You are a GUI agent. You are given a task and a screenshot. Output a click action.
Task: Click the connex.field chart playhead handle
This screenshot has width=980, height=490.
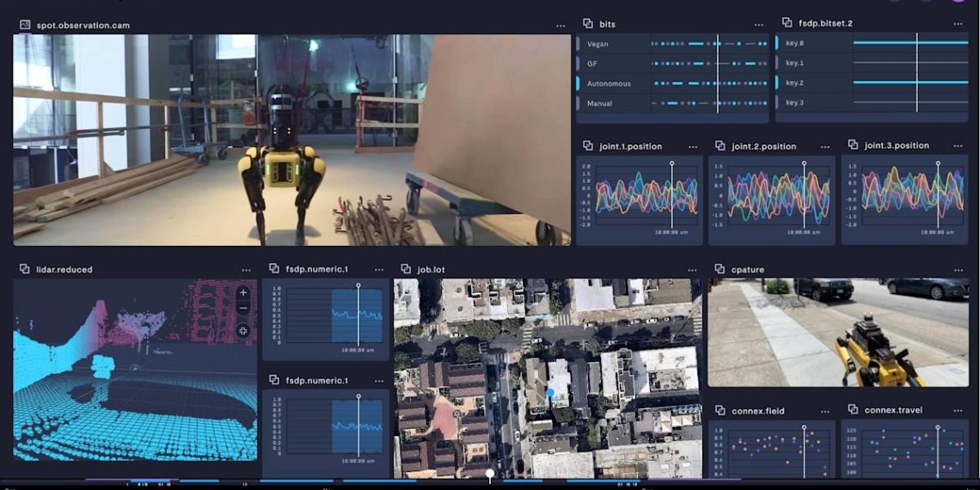pyautogui.click(x=805, y=428)
